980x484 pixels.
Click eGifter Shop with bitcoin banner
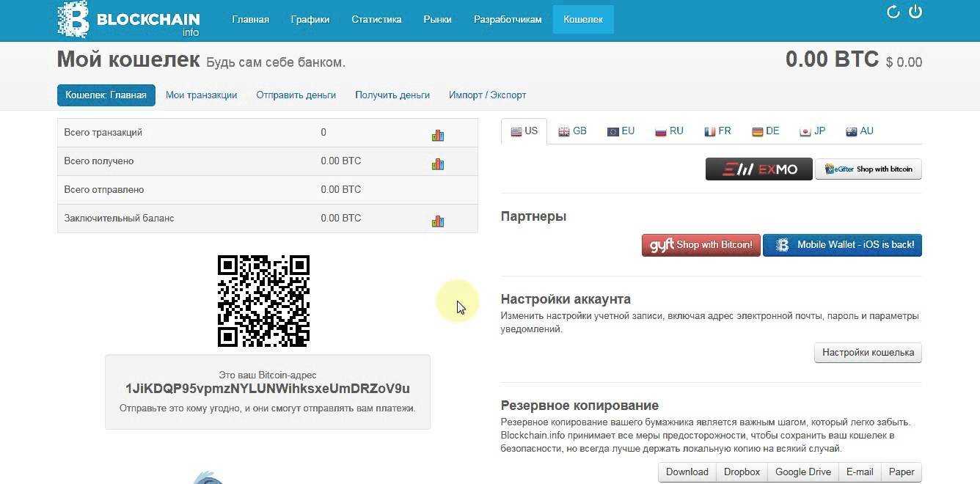(869, 169)
